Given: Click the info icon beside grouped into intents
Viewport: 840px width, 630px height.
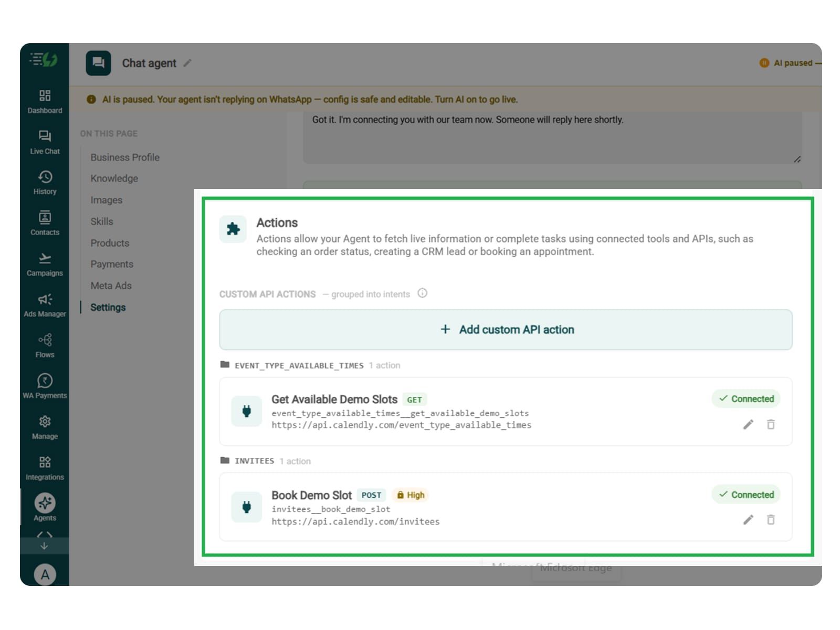Looking at the screenshot, I should point(423,293).
